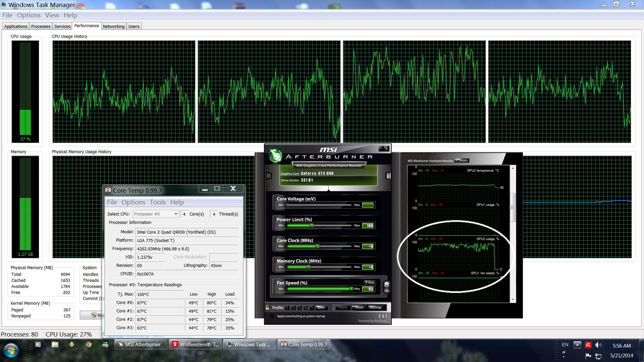Open the Windows Start menu
The image size is (644, 362).
tap(10, 350)
